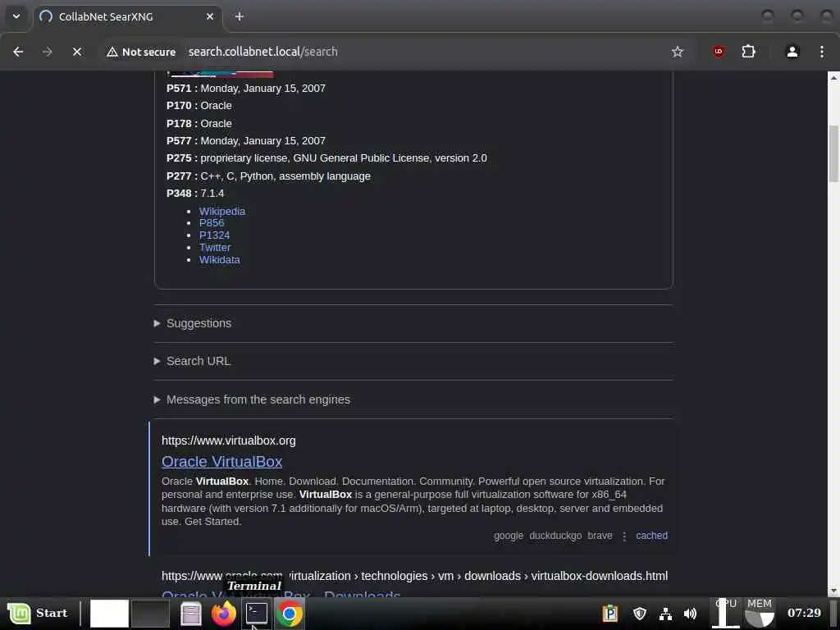Select the CollabNet SearXNG tab
The image size is (840, 630).
tap(127, 16)
